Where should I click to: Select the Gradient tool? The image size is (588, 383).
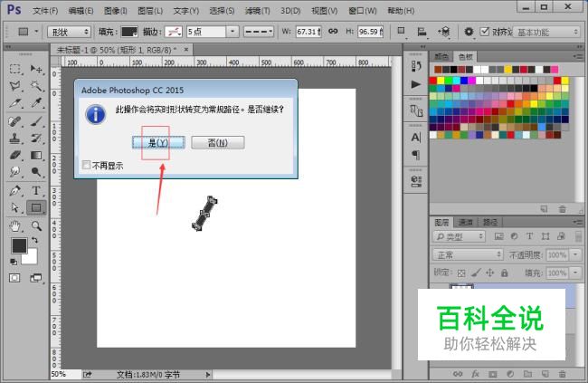coord(36,155)
